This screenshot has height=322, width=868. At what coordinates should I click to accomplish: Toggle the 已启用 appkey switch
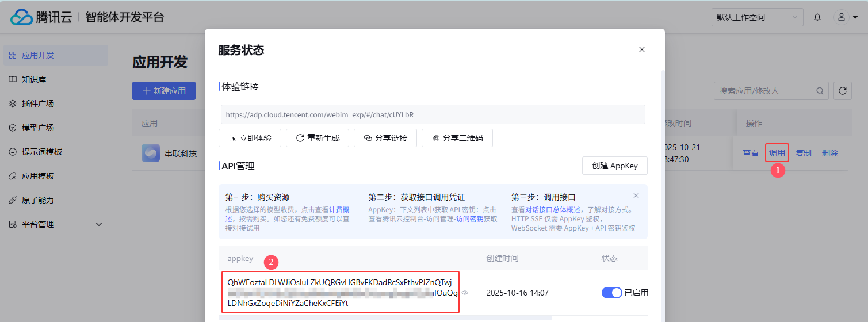point(611,293)
